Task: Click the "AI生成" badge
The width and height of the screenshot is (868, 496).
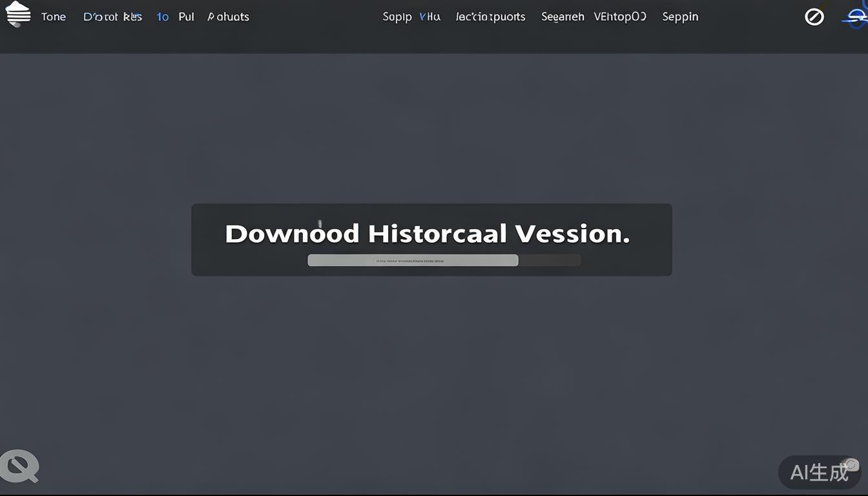Action: point(819,473)
